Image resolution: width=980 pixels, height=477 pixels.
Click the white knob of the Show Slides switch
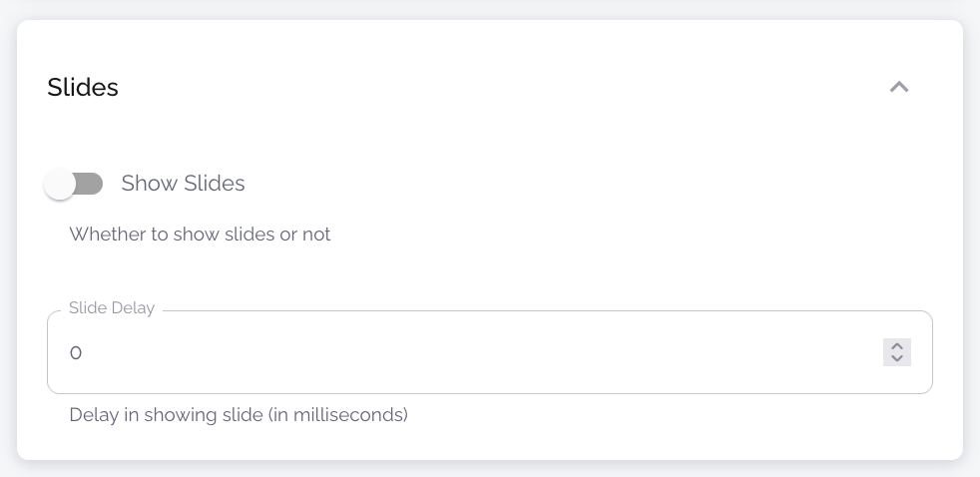tap(60, 184)
